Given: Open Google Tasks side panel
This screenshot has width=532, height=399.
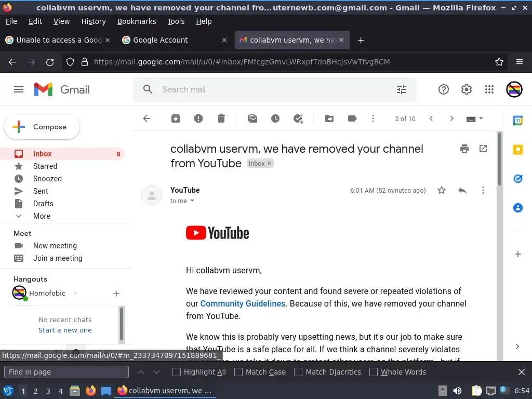Looking at the screenshot, I should [518, 179].
